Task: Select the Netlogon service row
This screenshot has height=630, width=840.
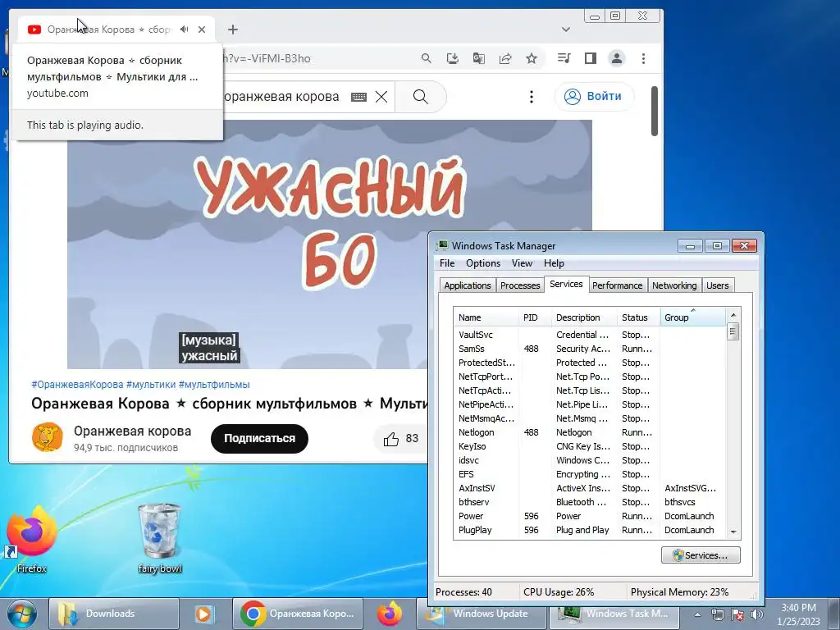Action: (x=589, y=432)
